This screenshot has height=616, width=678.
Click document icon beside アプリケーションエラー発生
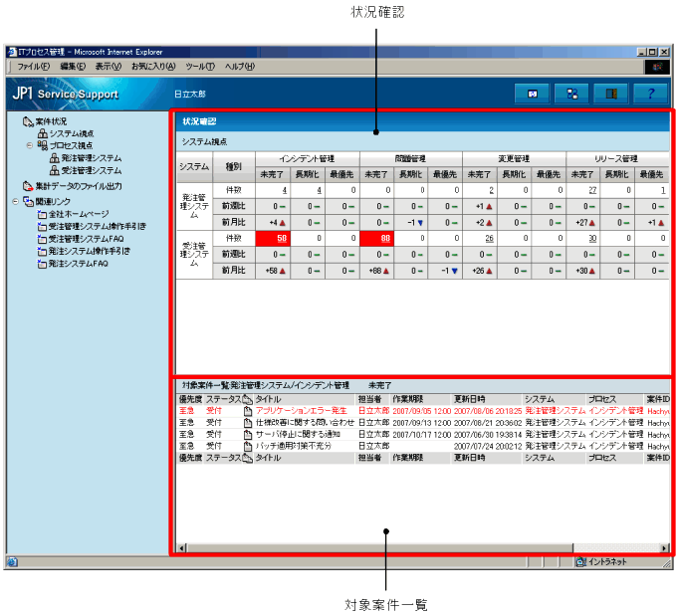[x=248, y=411]
